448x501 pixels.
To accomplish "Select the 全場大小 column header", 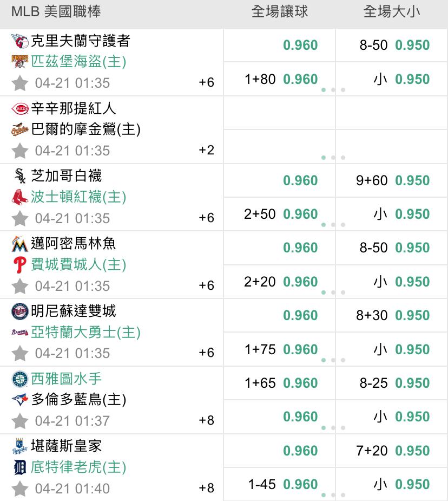I will (392, 12).
